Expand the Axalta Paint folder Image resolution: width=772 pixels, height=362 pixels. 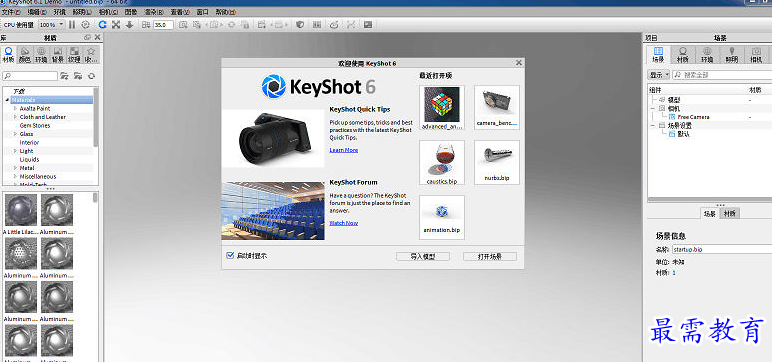point(15,108)
